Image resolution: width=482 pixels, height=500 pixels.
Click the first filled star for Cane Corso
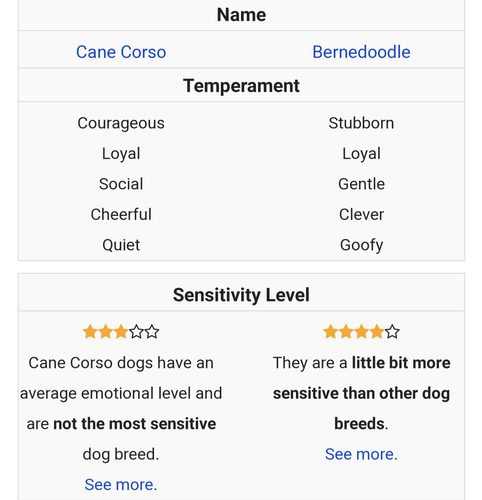[x=90, y=332]
